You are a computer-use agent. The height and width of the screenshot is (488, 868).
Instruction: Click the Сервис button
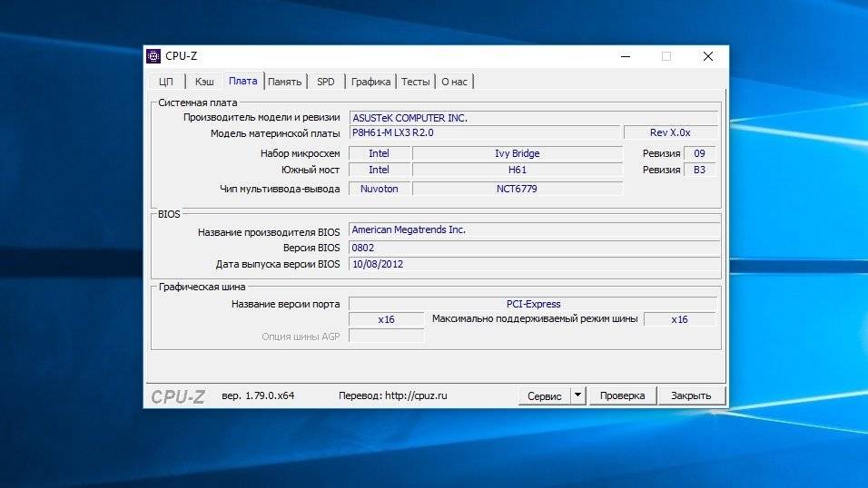point(544,396)
